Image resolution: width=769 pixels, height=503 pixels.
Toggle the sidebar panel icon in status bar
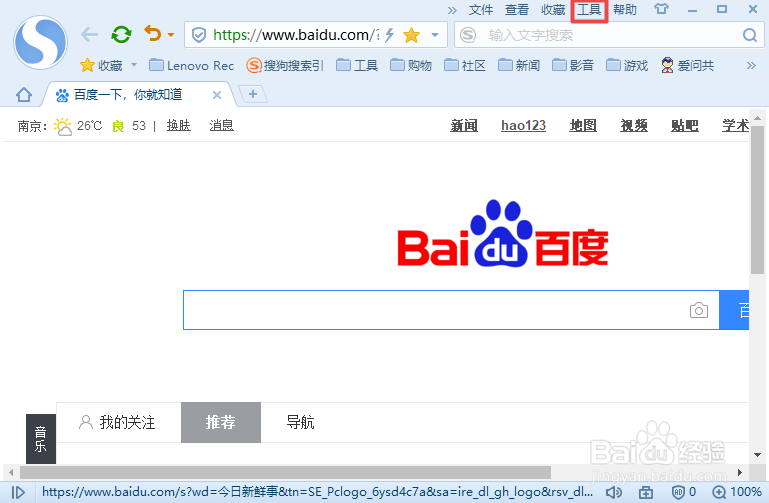click(x=18, y=492)
